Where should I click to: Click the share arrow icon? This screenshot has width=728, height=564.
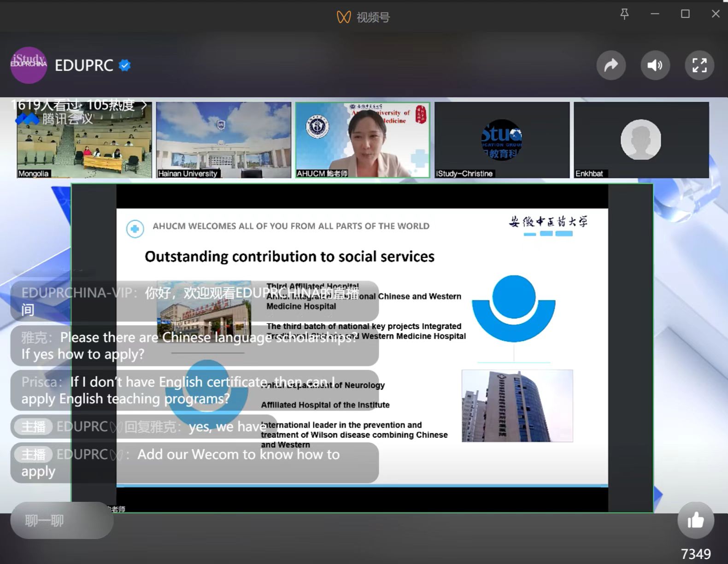pos(611,65)
